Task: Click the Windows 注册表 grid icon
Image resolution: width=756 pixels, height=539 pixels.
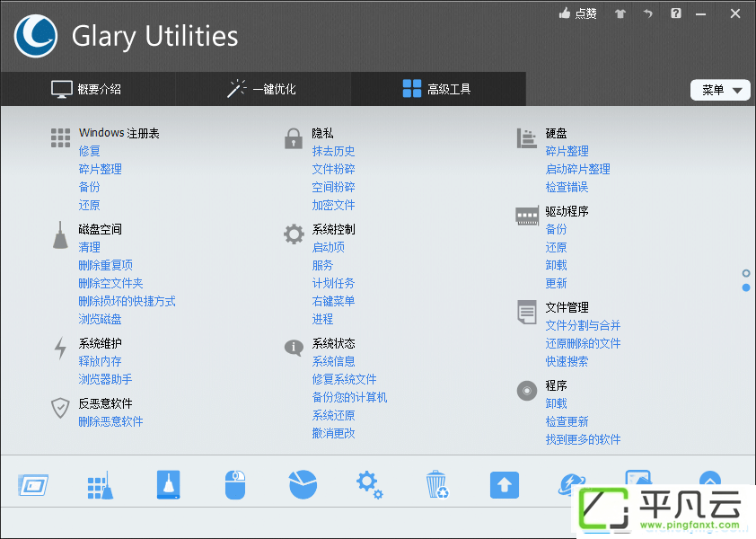Action: click(x=61, y=138)
